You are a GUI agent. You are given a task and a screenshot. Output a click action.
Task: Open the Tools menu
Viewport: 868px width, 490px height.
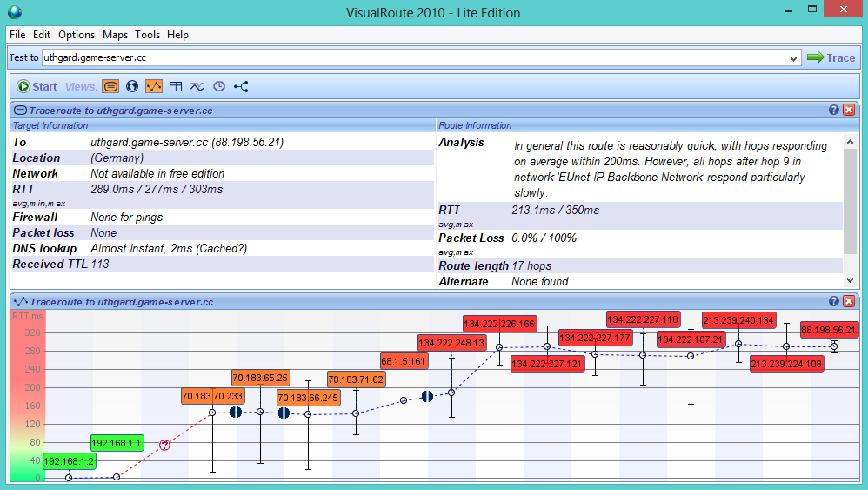coord(147,34)
